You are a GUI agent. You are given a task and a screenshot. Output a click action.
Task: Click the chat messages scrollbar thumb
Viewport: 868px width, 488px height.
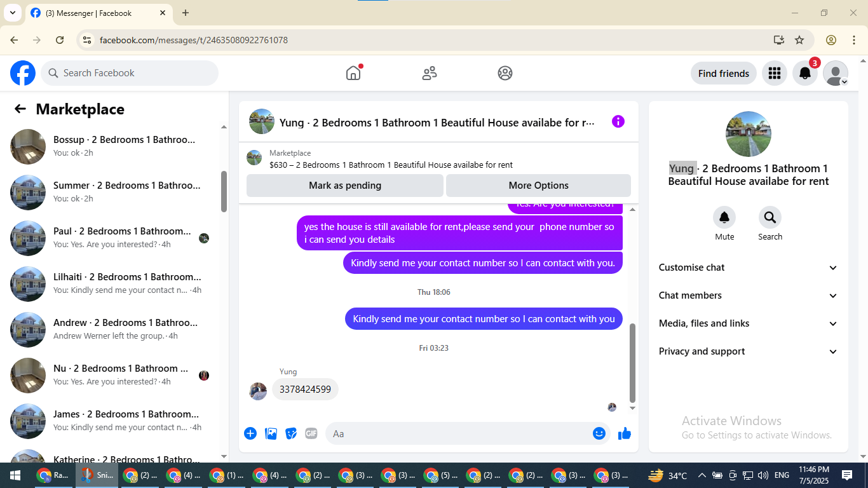coord(632,363)
